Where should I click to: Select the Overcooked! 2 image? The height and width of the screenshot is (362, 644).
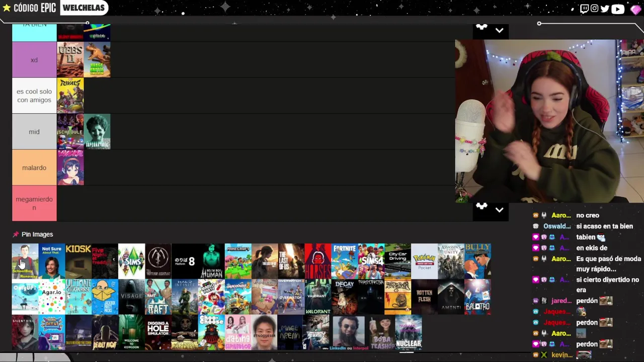point(238,297)
